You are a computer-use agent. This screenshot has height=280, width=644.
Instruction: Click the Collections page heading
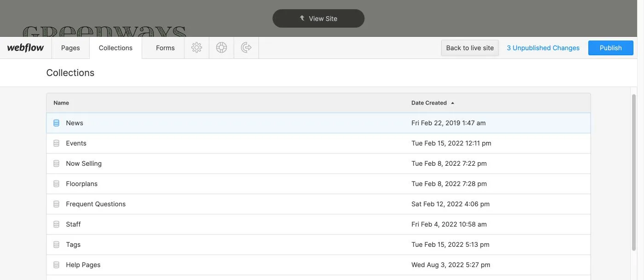70,73
